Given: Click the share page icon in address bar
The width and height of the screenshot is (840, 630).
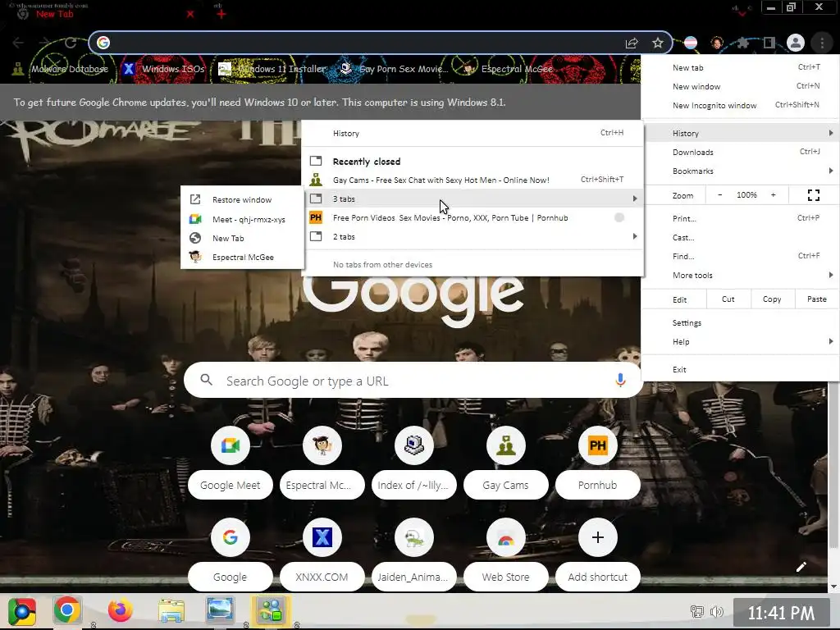Looking at the screenshot, I should coord(632,43).
